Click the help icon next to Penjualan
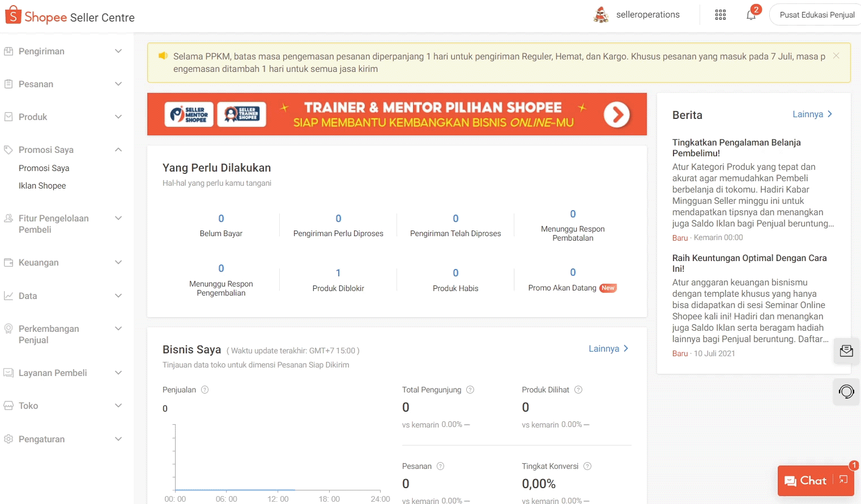 click(x=205, y=390)
